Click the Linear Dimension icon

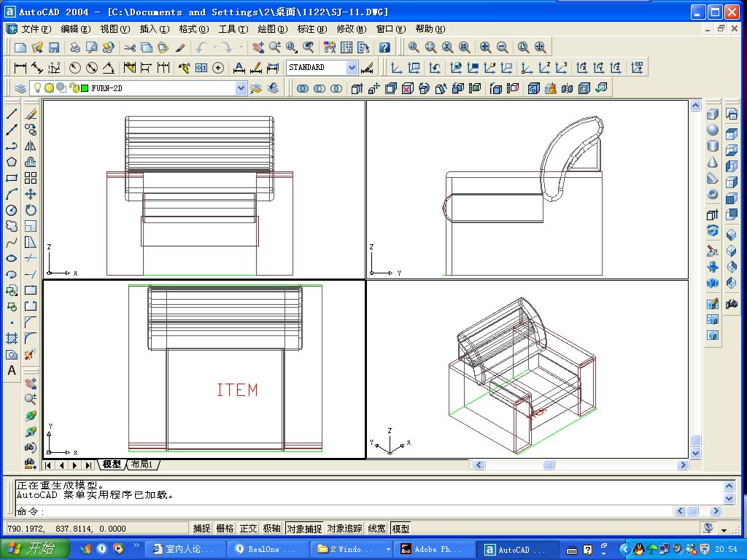(20, 68)
